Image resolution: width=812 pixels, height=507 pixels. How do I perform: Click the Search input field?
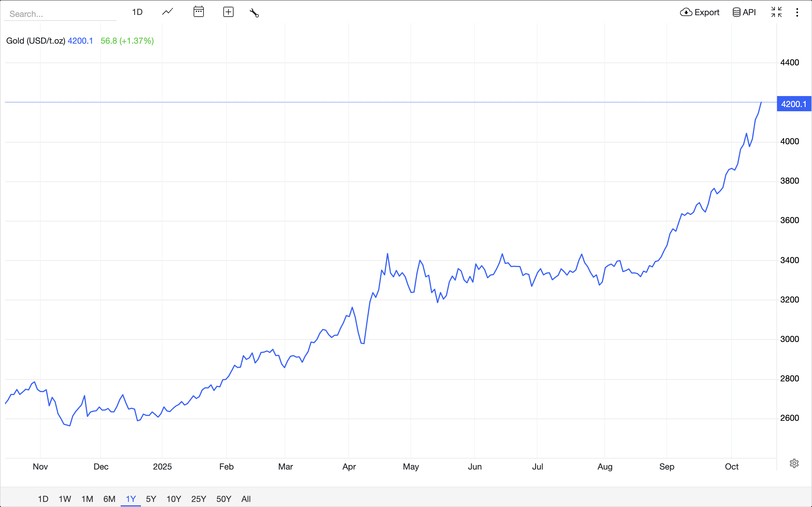click(x=60, y=14)
